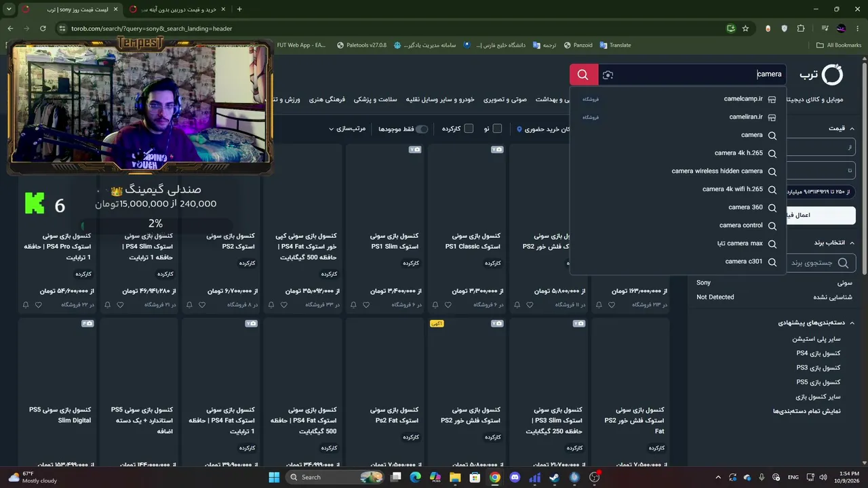
Task: Favorite the PS4 Pro console with heart icon
Action: tap(38, 305)
